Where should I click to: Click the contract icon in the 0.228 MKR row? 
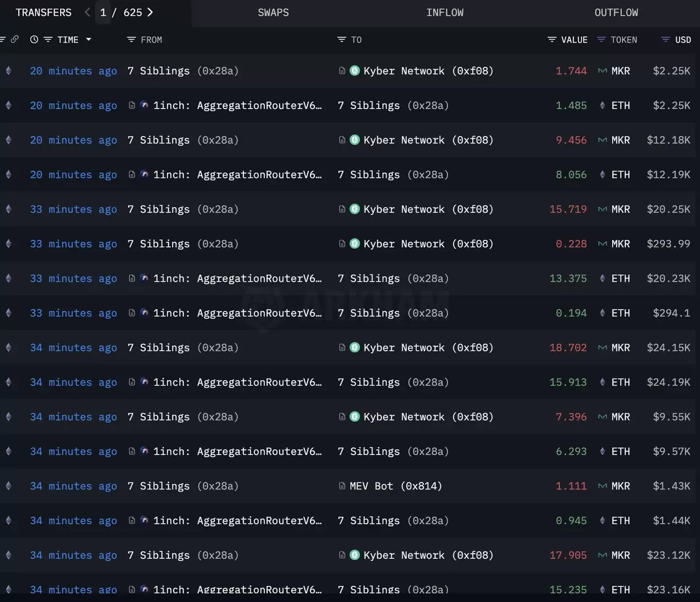tap(342, 244)
